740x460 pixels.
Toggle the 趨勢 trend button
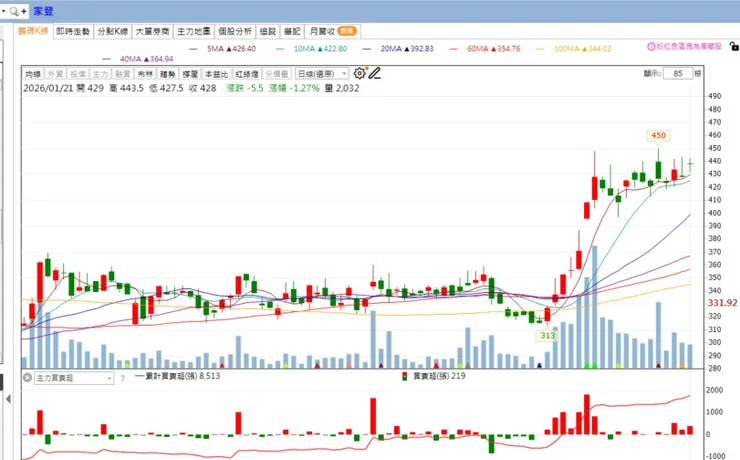168,74
